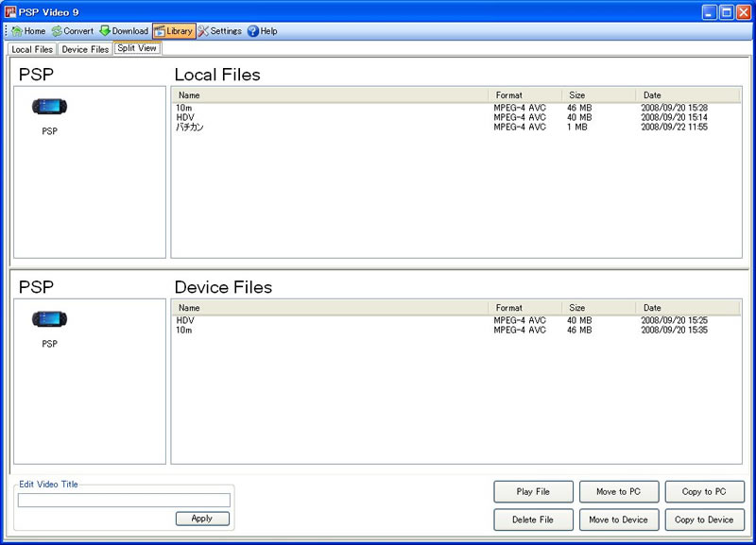Screen dimensions: 756x545
Task: Sort Local Files by Size column header
Action: point(599,95)
